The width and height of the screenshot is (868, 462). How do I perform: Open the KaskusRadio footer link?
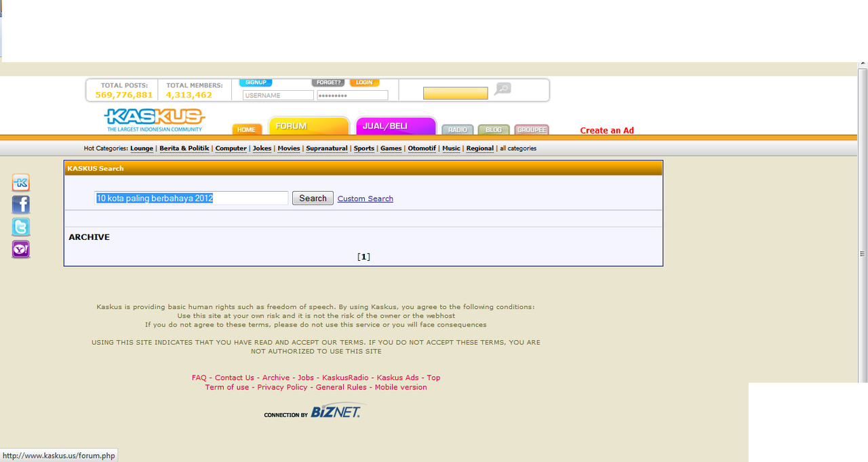[x=345, y=378]
